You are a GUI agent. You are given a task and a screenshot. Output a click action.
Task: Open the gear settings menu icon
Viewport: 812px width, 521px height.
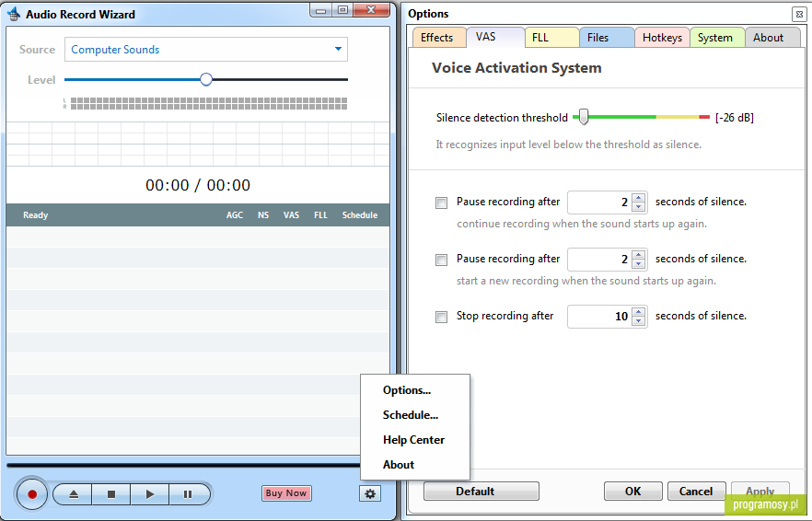pos(370,493)
